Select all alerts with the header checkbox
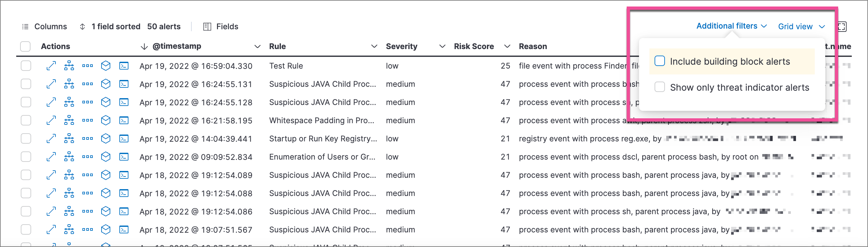This screenshot has height=247, width=868. 25,46
